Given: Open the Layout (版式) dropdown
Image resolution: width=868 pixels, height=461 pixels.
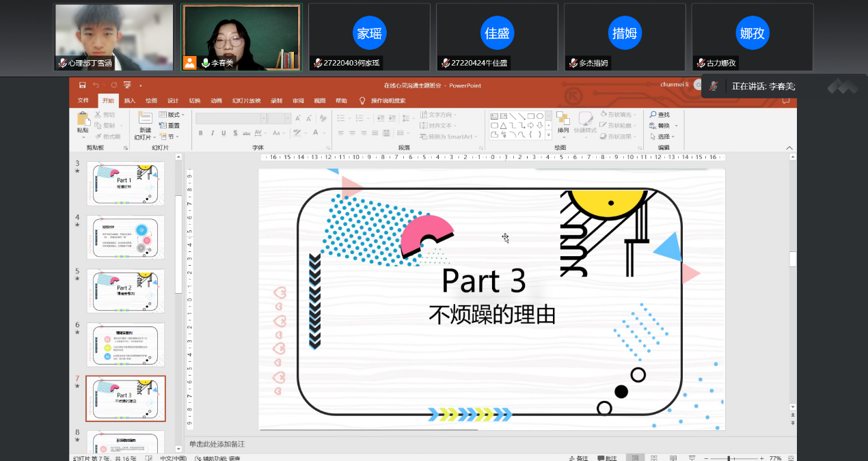Looking at the screenshot, I should pyautogui.click(x=172, y=115).
